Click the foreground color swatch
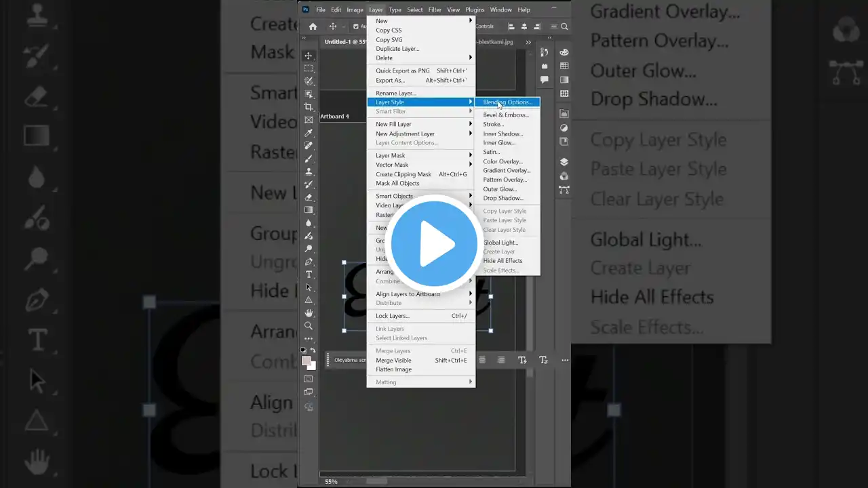This screenshot has width=868, height=488. pos(307,361)
